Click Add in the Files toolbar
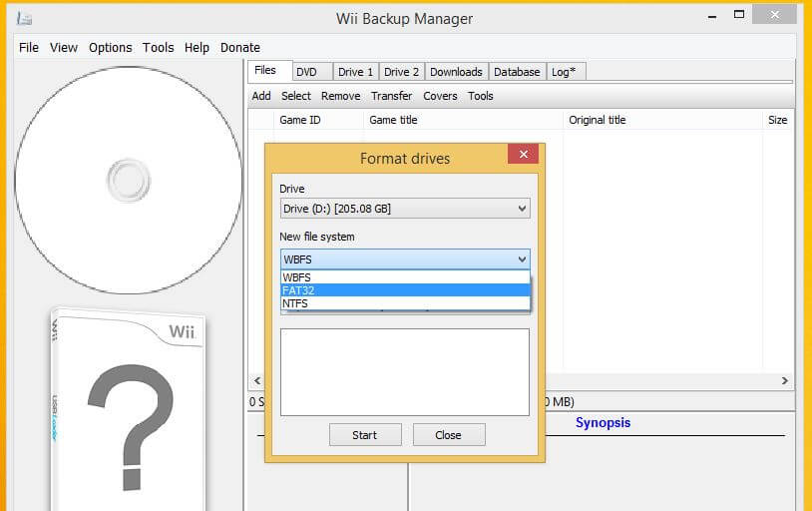The height and width of the screenshot is (511, 812). pyautogui.click(x=261, y=96)
